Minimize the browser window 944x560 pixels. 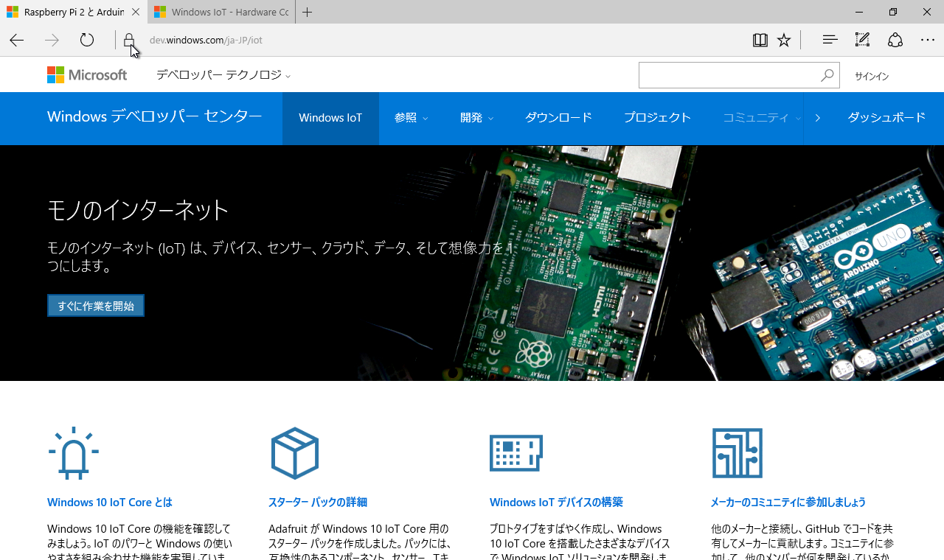(x=859, y=12)
